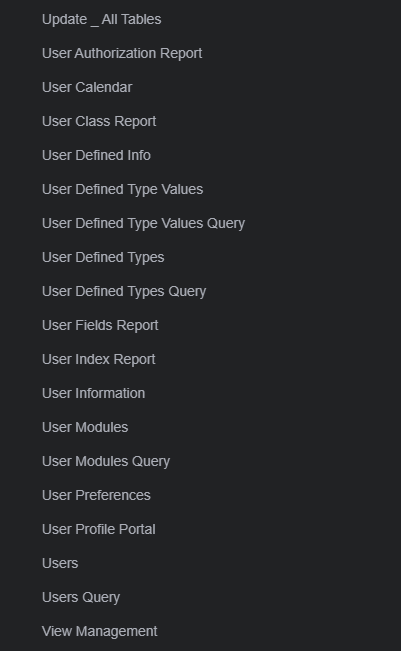This screenshot has height=651, width=401.
Task: Click the word Portal in User Profile Portal
Action: pyautogui.click(x=137, y=530)
